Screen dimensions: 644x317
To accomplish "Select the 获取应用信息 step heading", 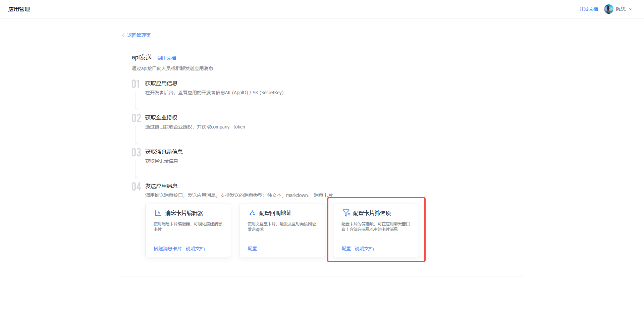I will 161,83.
